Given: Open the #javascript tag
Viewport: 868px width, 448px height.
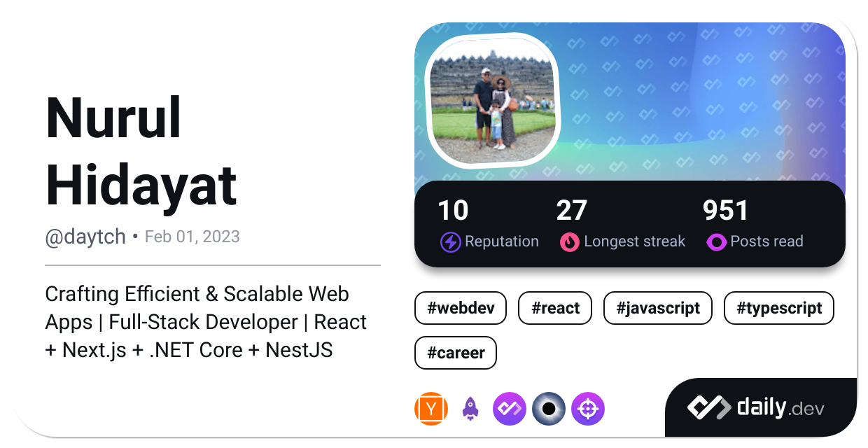Looking at the screenshot, I should click(x=657, y=309).
